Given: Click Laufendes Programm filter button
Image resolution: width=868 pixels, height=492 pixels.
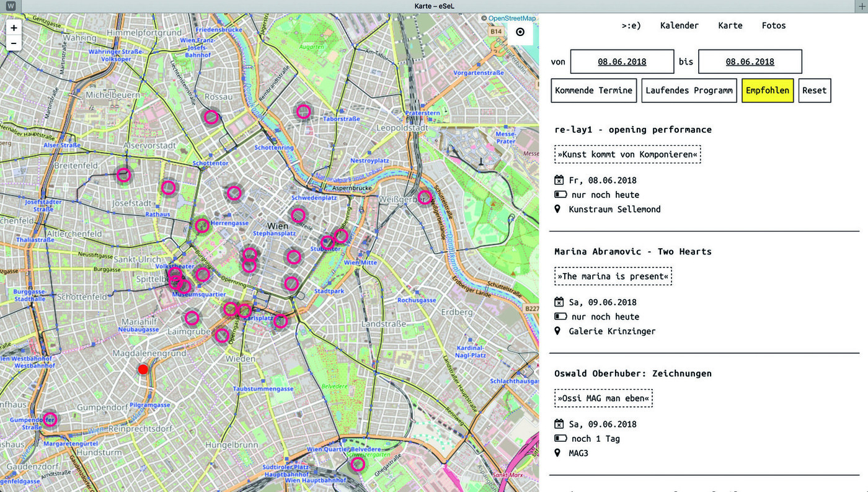Looking at the screenshot, I should tap(689, 90).
